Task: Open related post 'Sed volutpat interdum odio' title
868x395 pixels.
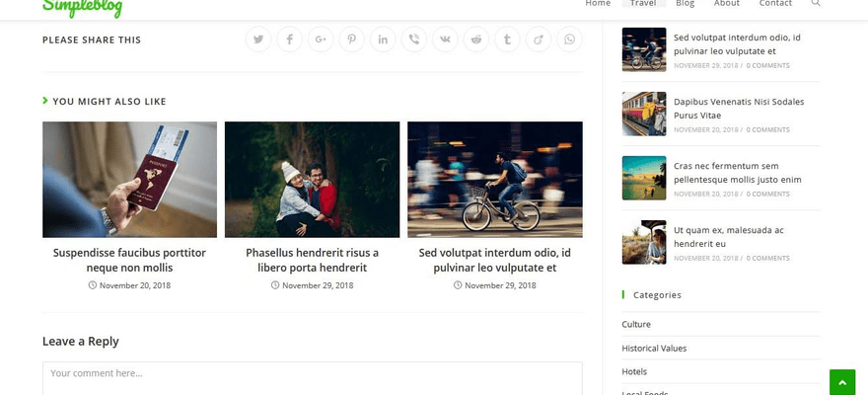Action: pyautogui.click(x=495, y=261)
